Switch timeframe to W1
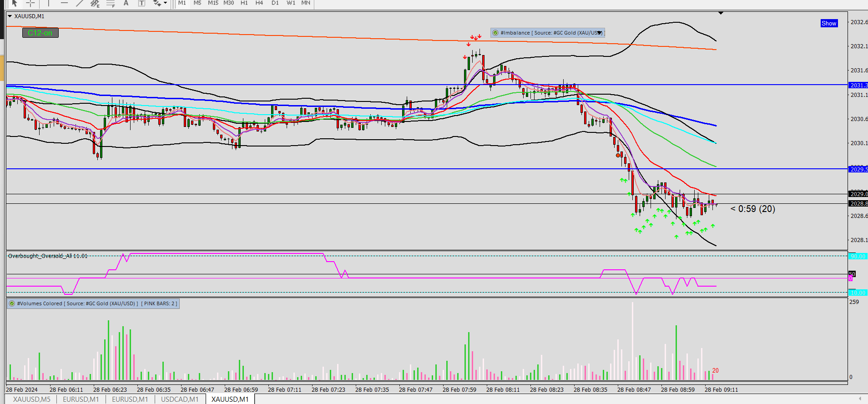The width and height of the screenshot is (868, 404). pyautogui.click(x=291, y=3)
